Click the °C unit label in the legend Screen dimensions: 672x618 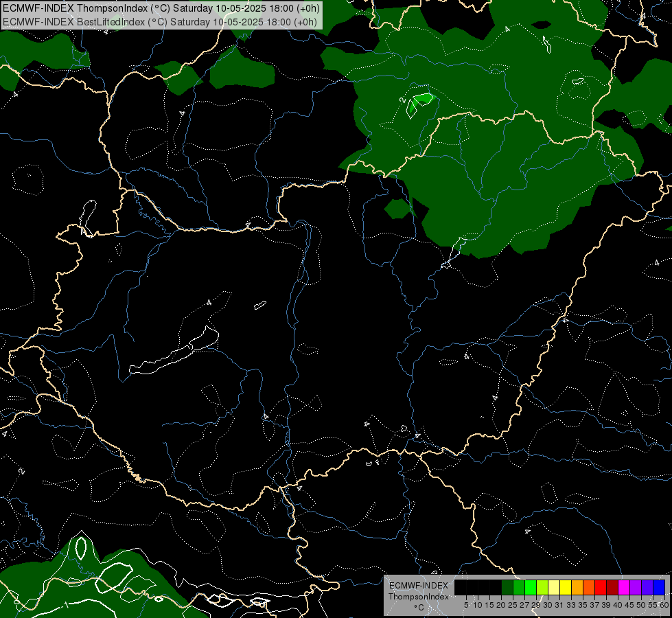coord(419,608)
